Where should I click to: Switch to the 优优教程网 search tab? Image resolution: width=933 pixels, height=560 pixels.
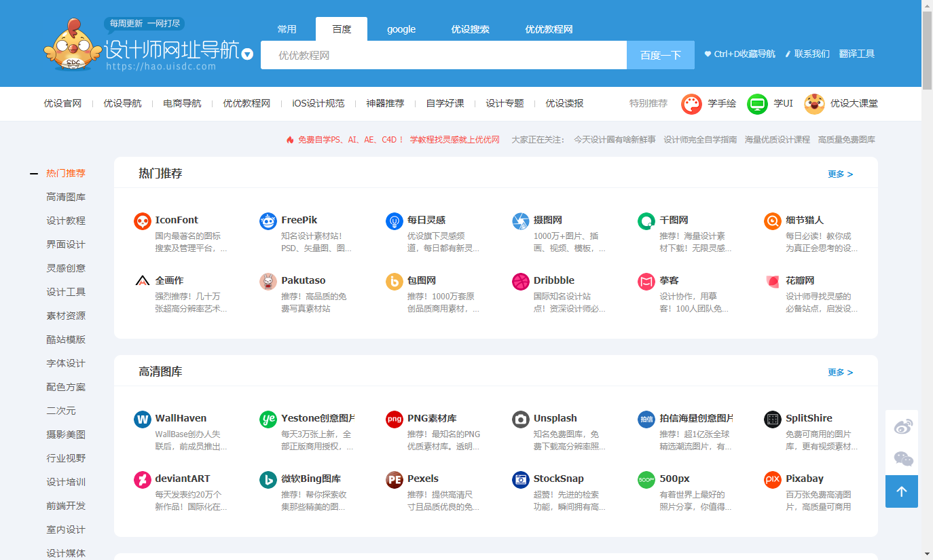(549, 29)
